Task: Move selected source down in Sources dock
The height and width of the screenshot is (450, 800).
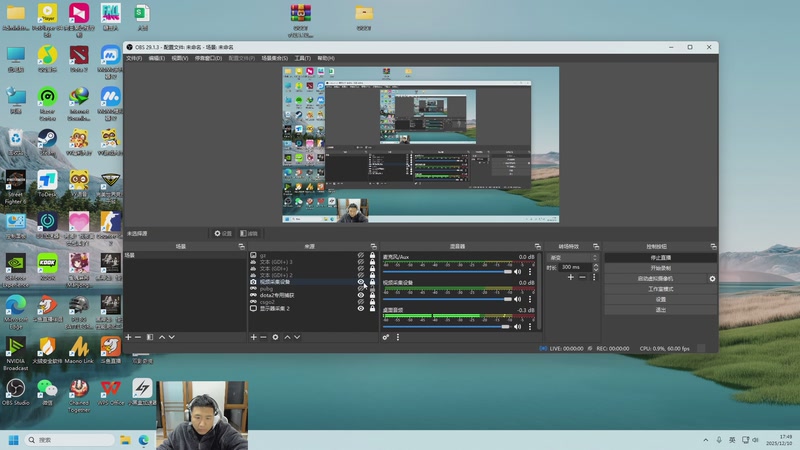Action: [297, 337]
